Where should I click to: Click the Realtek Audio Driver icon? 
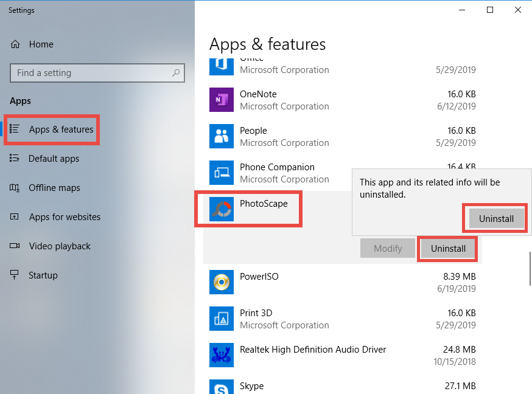tap(222, 355)
